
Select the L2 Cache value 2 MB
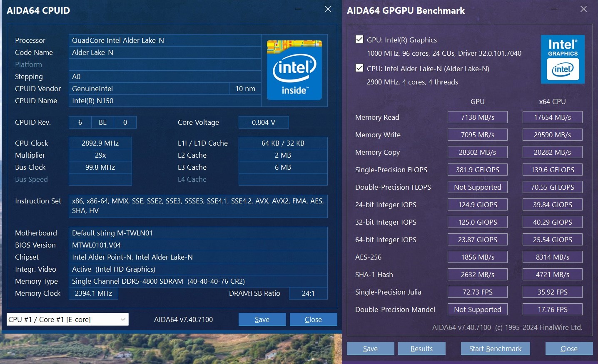283,155
